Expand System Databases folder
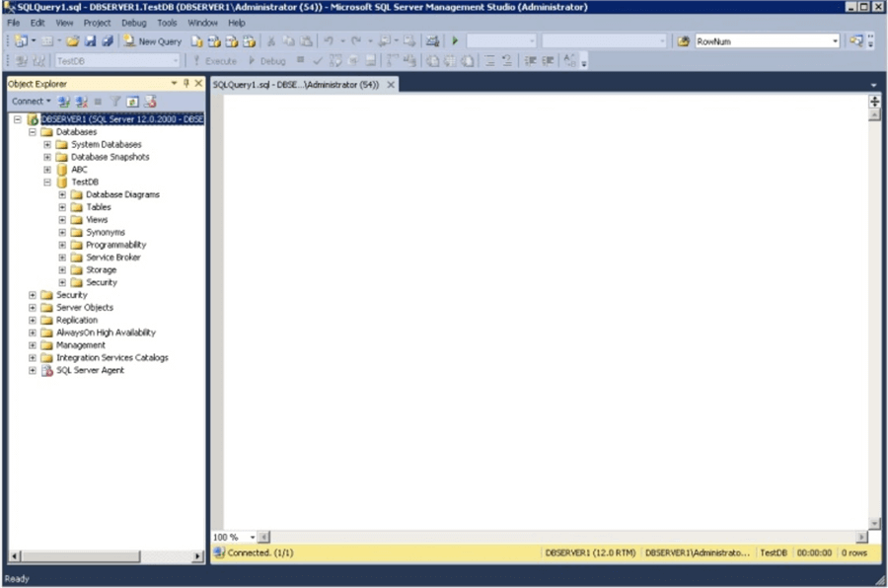This screenshot has height=588, width=888. (x=47, y=144)
